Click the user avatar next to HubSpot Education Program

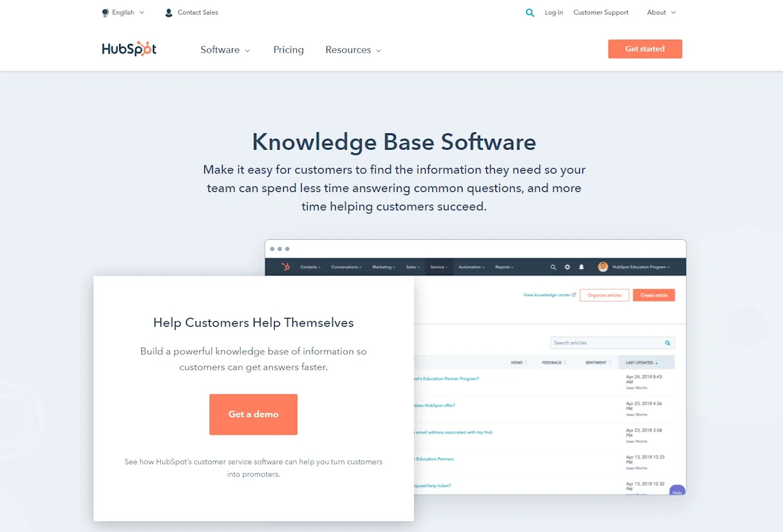pos(603,267)
